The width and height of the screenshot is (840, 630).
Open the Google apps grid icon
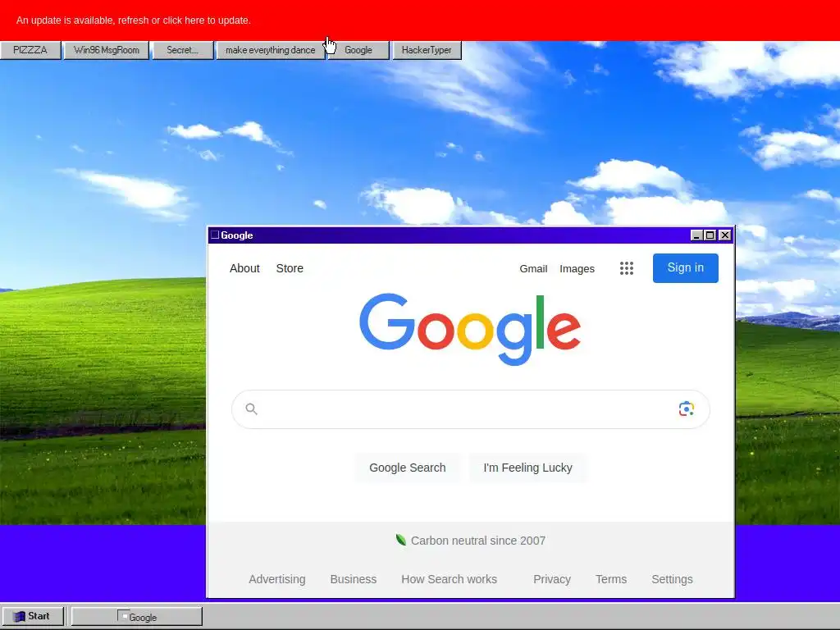[x=626, y=268]
